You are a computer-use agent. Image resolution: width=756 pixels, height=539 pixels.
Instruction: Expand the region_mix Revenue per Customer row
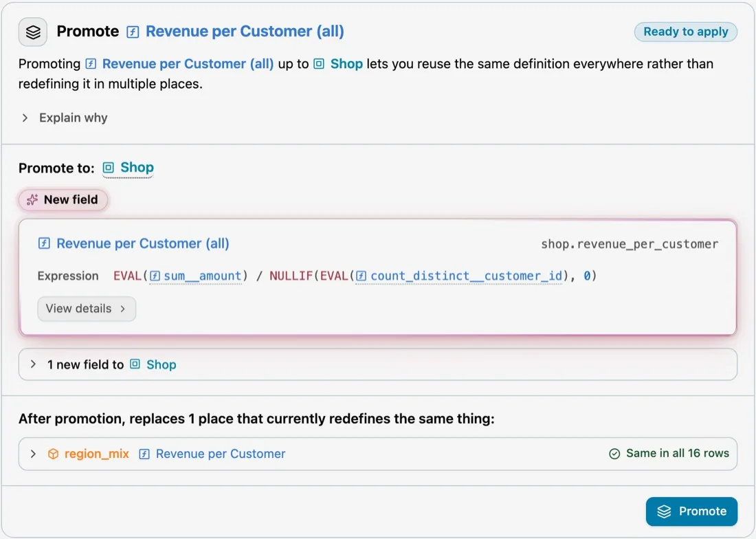(x=377, y=454)
